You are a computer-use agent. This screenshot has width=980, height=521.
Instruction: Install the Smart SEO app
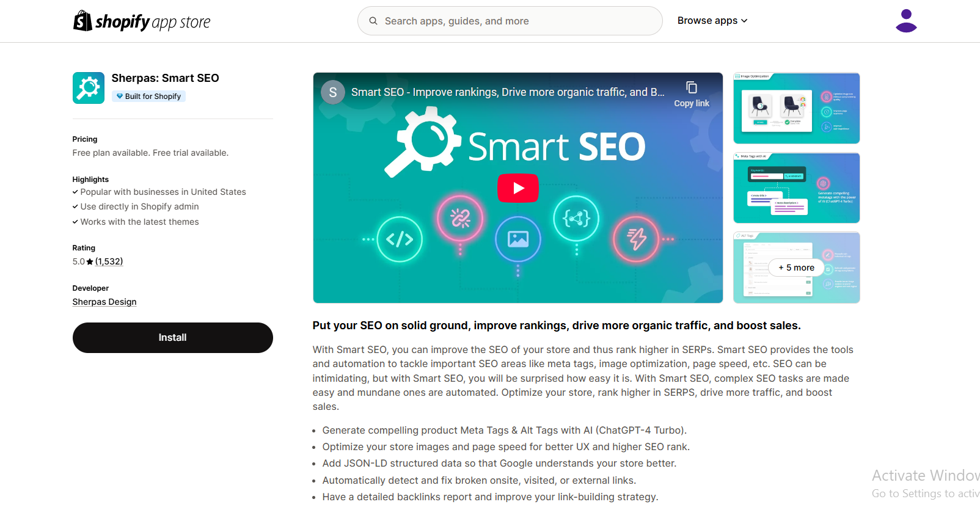pyautogui.click(x=172, y=338)
